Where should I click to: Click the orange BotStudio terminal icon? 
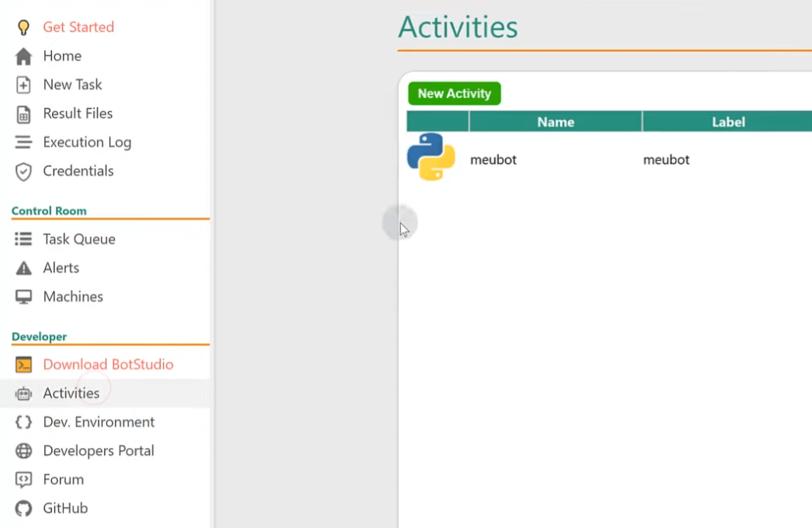(x=23, y=365)
